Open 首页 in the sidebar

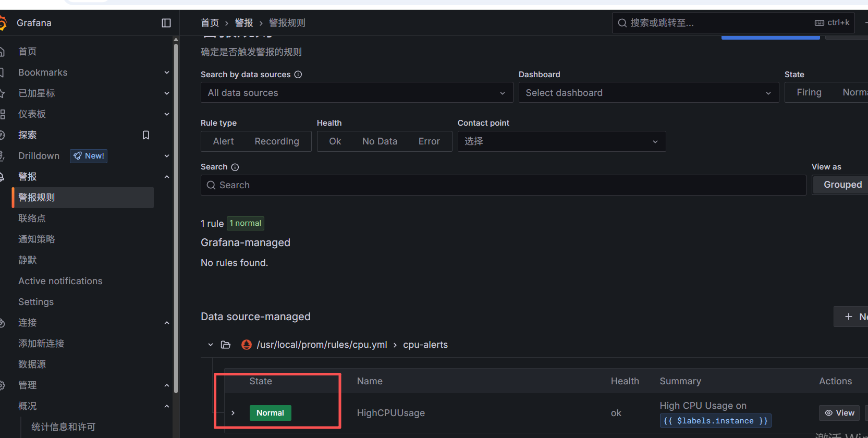(28, 52)
